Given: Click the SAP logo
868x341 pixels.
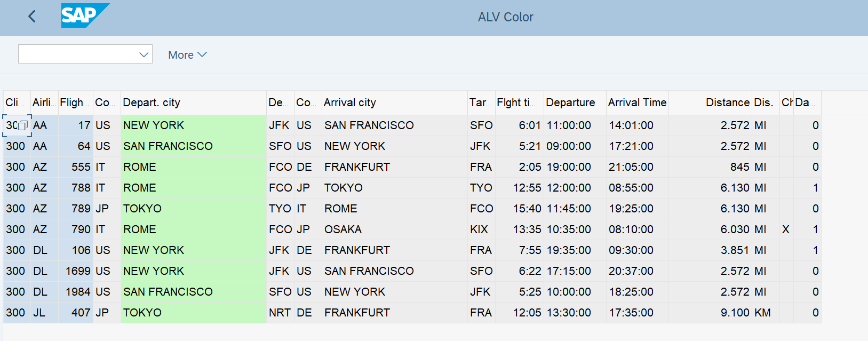Looking at the screenshot, I should pos(84,16).
